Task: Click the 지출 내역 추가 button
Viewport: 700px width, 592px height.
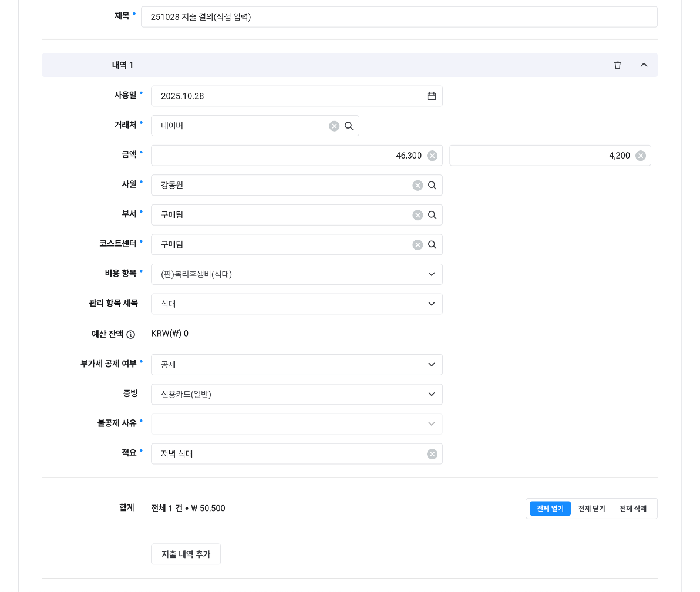Action: [x=186, y=554]
